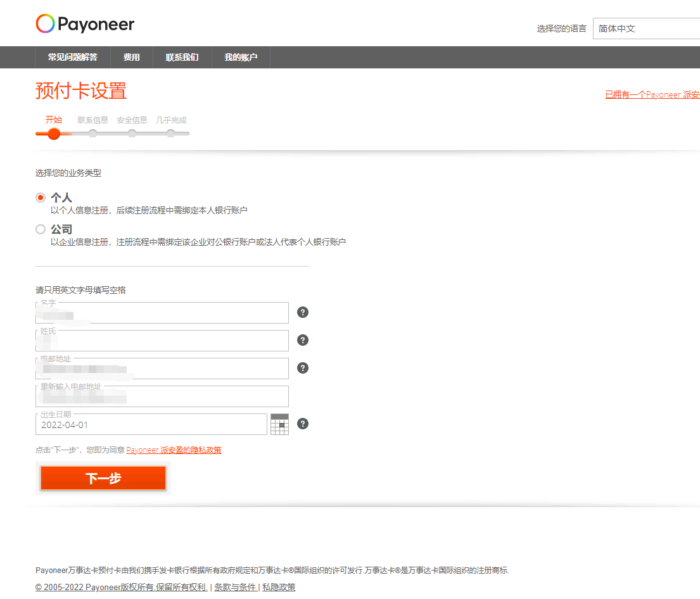Open the 条款与条件 footer link
Image resolution: width=700 pixels, height=599 pixels.
coord(234,587)
